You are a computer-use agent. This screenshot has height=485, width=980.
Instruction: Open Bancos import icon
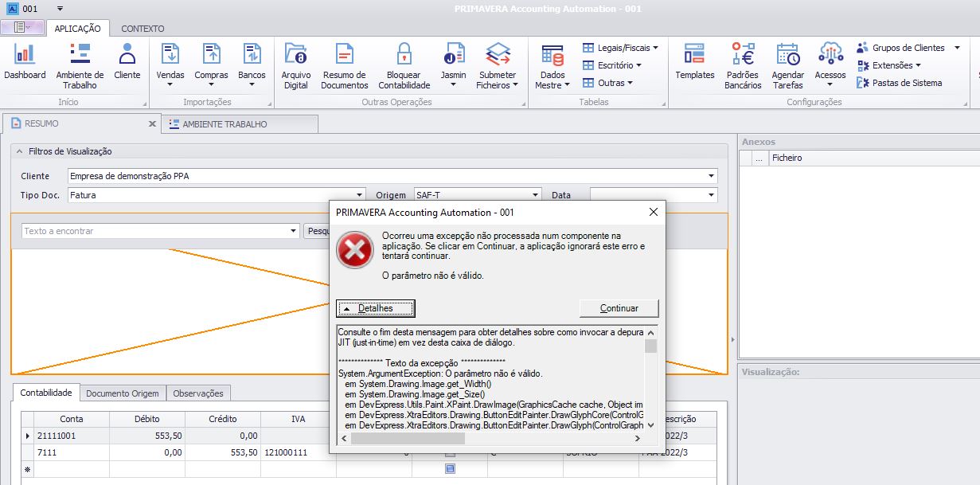click(x=252, y=66)
